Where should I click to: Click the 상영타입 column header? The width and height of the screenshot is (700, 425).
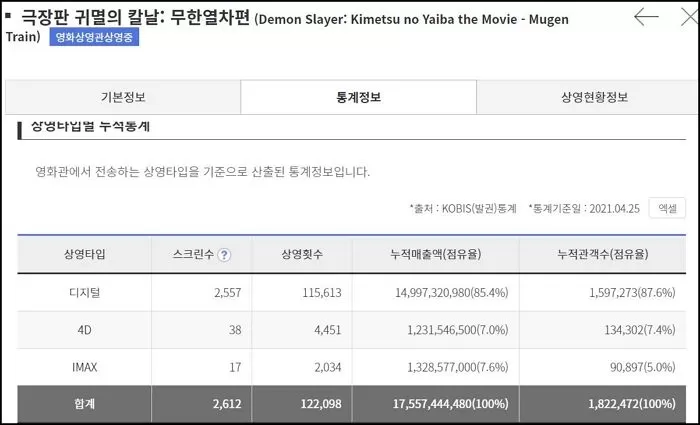pos(84,254)
